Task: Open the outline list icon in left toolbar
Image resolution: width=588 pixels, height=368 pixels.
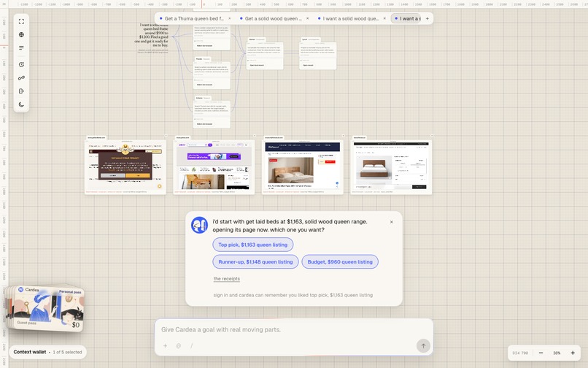Action: 21,47
